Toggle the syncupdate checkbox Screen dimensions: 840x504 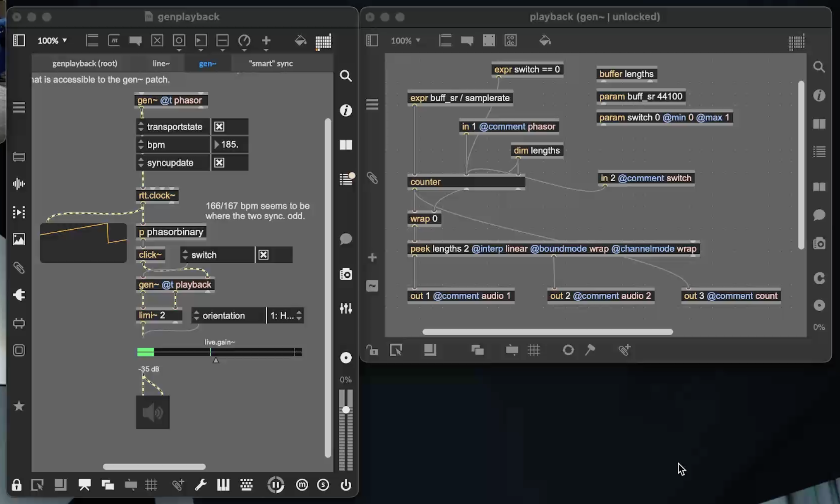(x=219, y=163)
